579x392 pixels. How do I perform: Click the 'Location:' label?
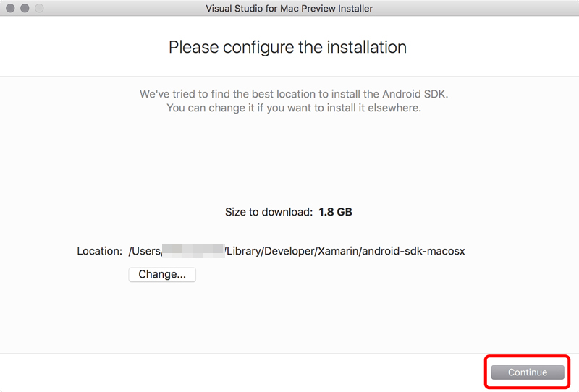coord(99,251)
